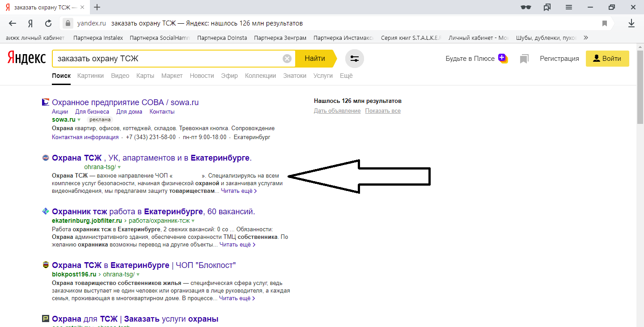Reload the current page
This screenshot has height=327, width=644.
(x=48, y=23)
